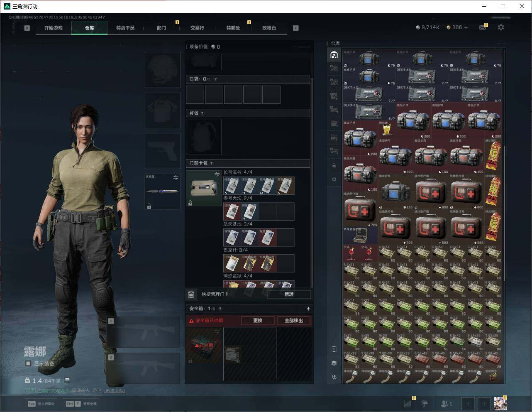
Task: Switch to the 部门 tab
Action: (x=161, y=28)
